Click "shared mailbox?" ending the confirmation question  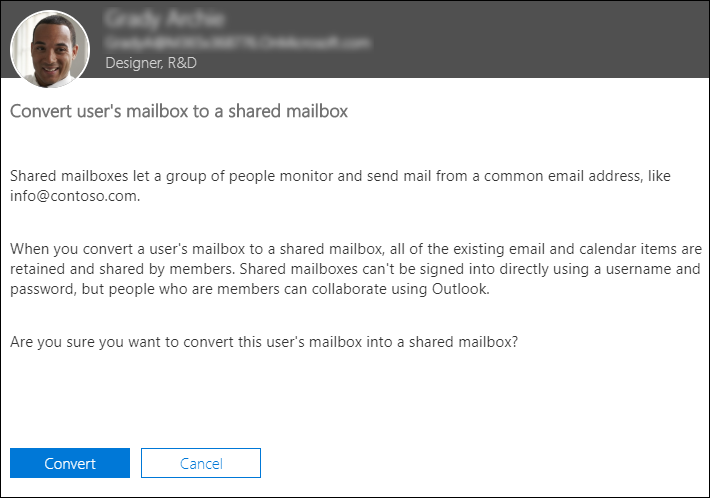click(x=463, y=342)
